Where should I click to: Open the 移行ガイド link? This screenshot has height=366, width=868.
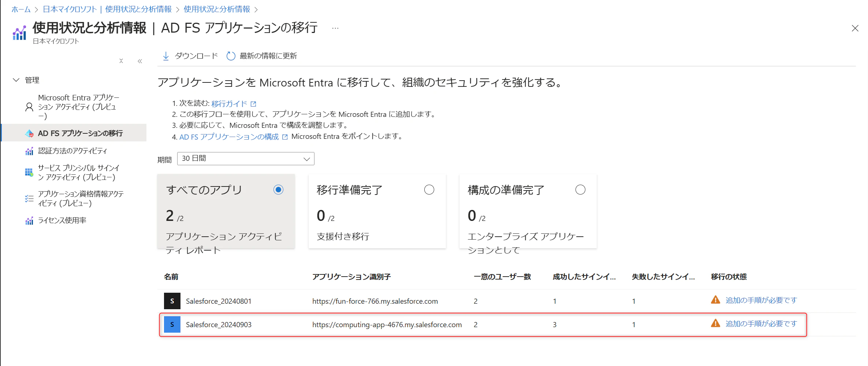229,104
